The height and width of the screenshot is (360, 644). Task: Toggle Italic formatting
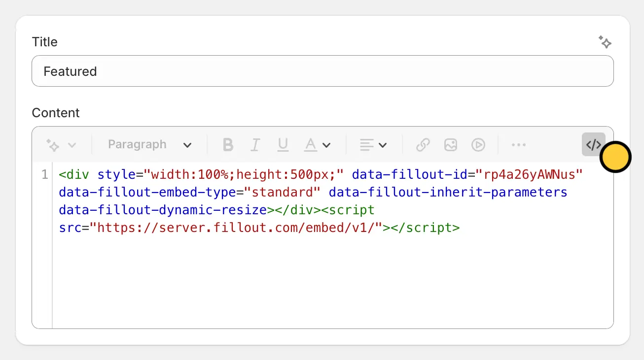pos(255,145)
